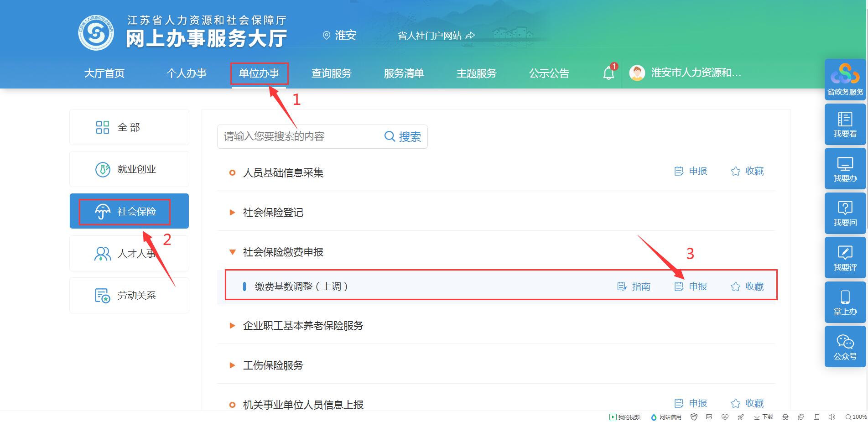Click rocket accelerator icon in status bar
The image size is (868, 422).
[x=740, y=417]
